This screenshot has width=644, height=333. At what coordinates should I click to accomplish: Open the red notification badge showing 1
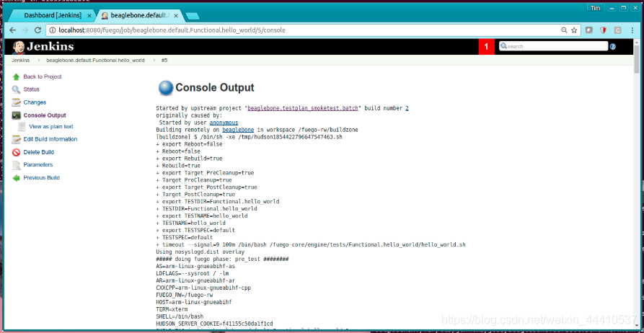click(x=487, y=47)
